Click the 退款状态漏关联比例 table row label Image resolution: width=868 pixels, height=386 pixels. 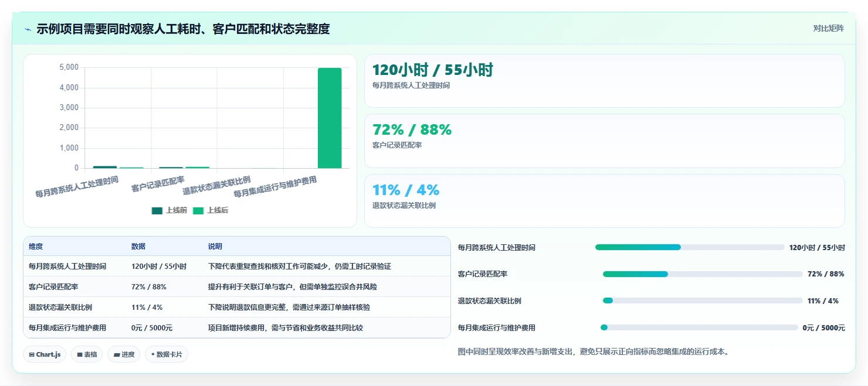point(60,308)
